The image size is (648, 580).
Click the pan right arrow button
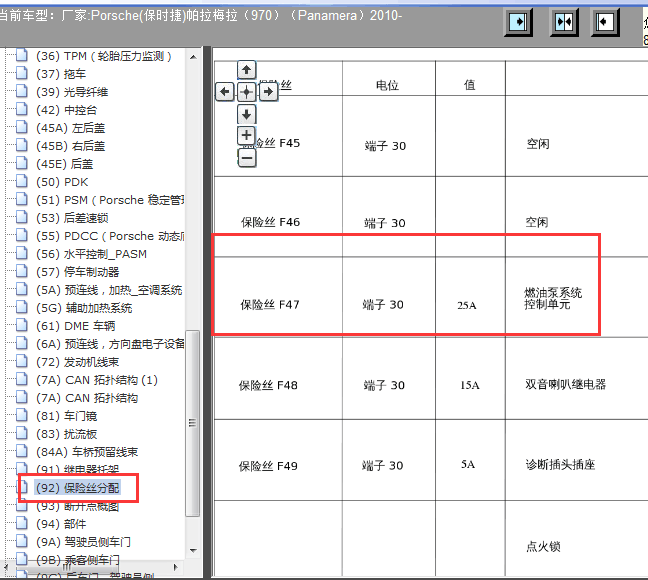(269, 91)
